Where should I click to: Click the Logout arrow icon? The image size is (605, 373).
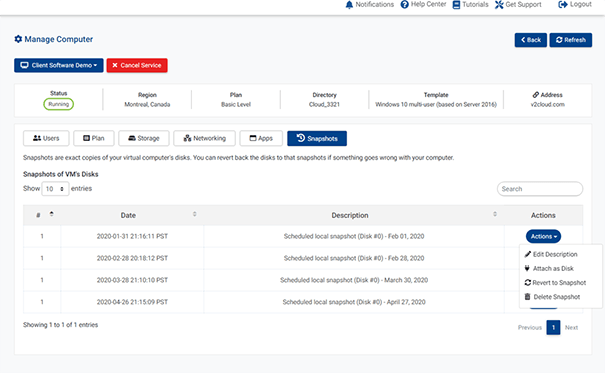coord(563,5)
